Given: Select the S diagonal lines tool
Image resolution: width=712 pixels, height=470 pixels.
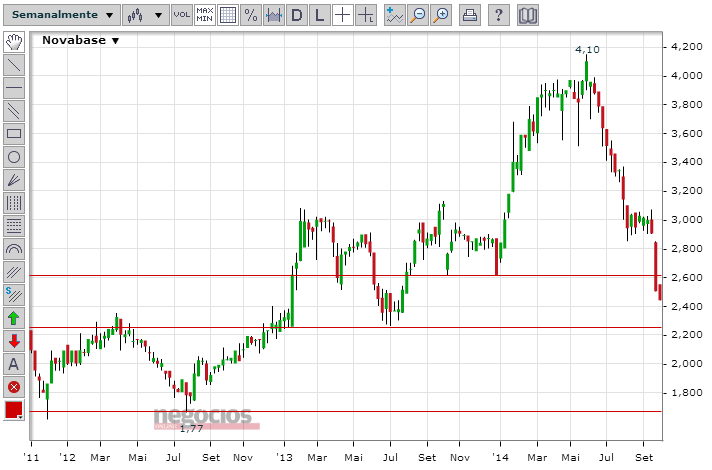Looking at the screenshot, I should (14, 295).
